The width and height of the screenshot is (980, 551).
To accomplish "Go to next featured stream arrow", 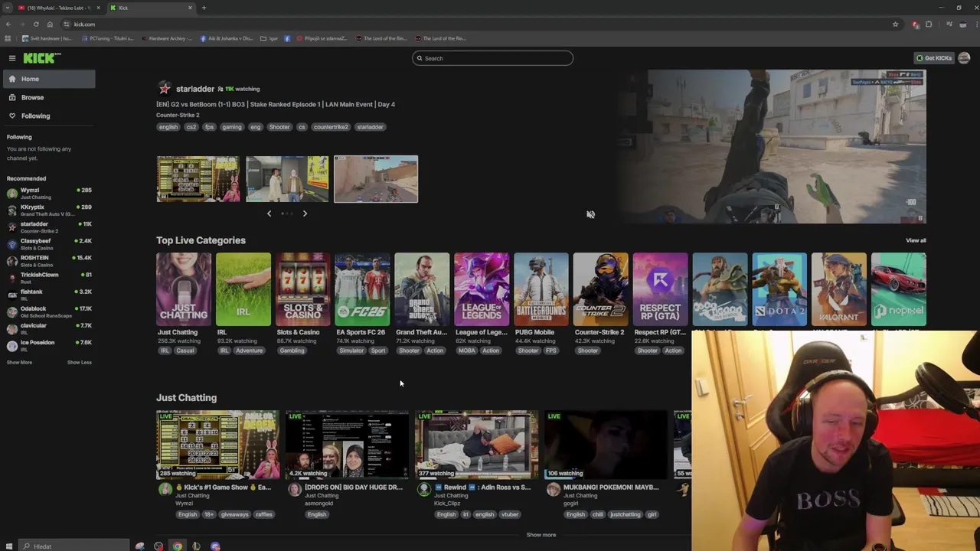I will 305,214.
